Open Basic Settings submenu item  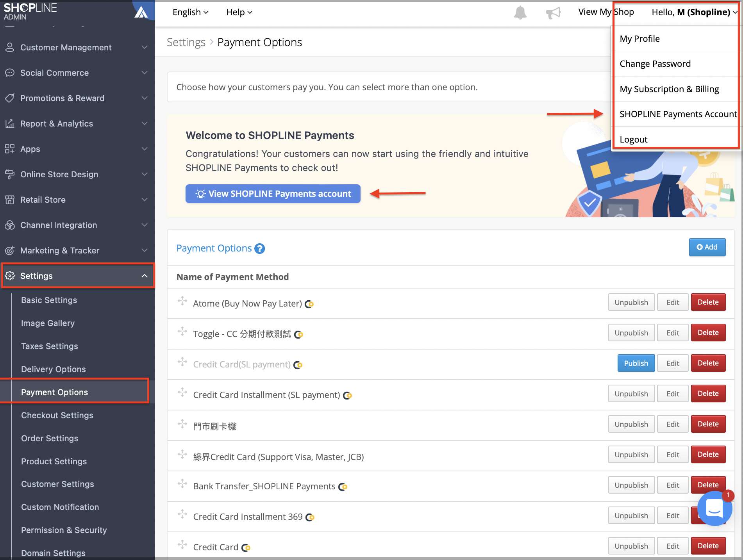coord(49,300)
